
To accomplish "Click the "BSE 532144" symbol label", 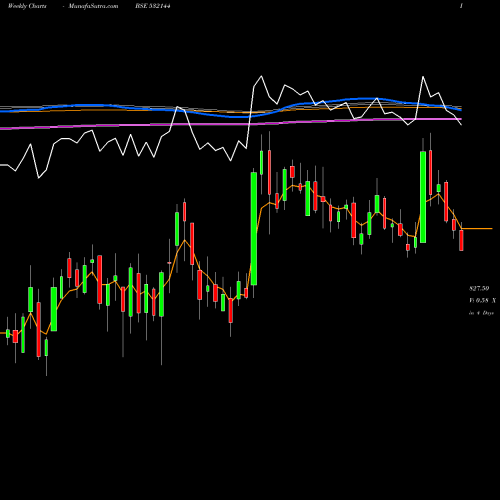I will click(x=153, y=6).
